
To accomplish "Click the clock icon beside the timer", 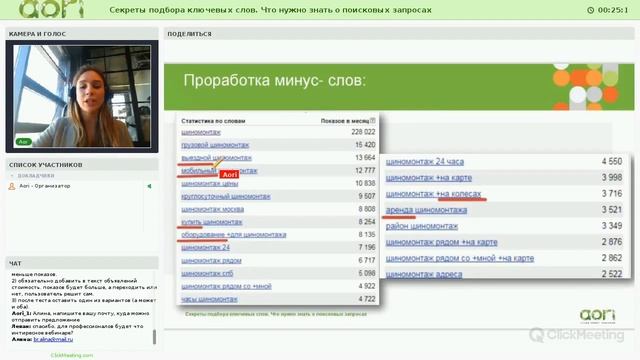I will 590,10.
